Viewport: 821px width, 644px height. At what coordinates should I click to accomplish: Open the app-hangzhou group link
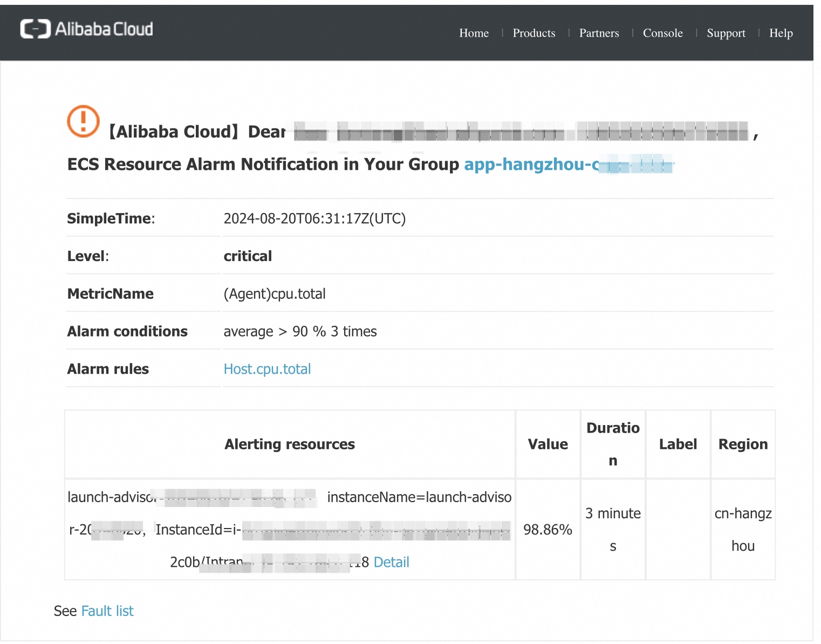point(569,164)
